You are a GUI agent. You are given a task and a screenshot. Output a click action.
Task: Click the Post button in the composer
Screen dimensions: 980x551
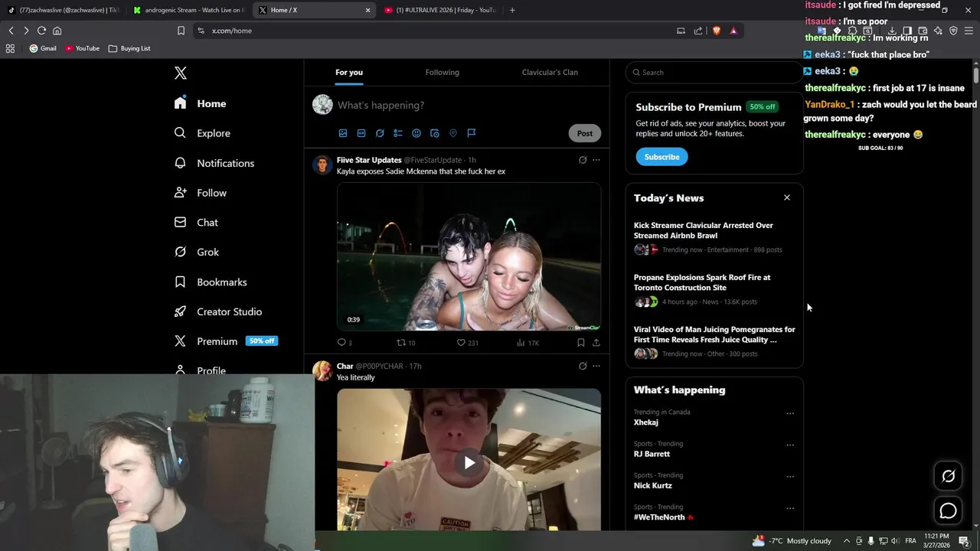click(x=585, y=133)
